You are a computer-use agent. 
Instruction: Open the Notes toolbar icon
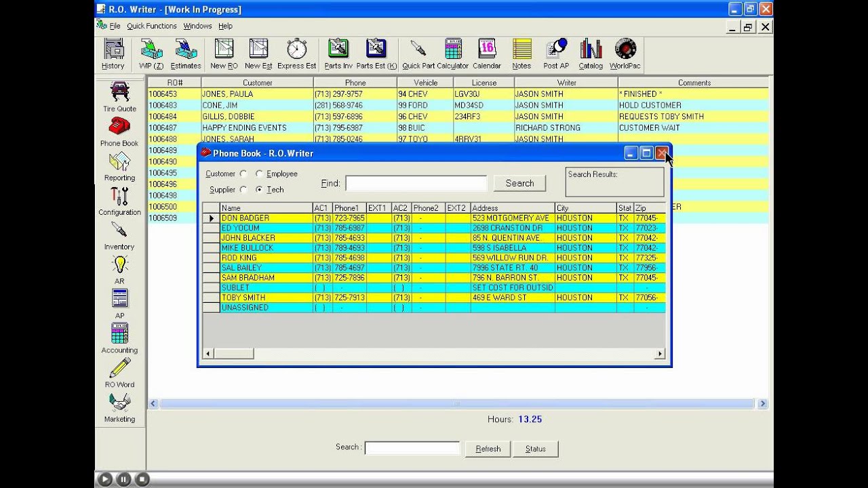[521, 54]
